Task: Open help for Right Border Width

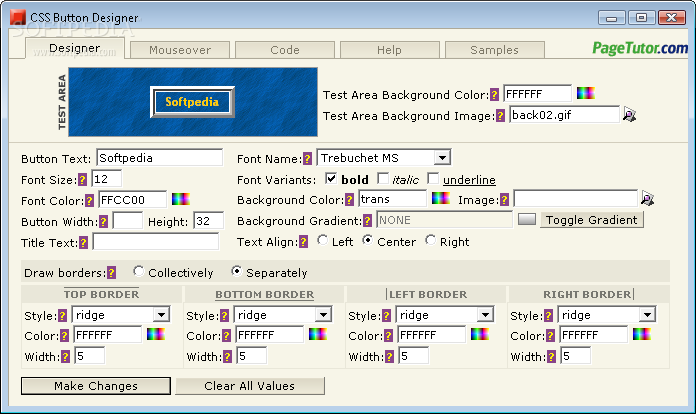Action: (552, 356)
